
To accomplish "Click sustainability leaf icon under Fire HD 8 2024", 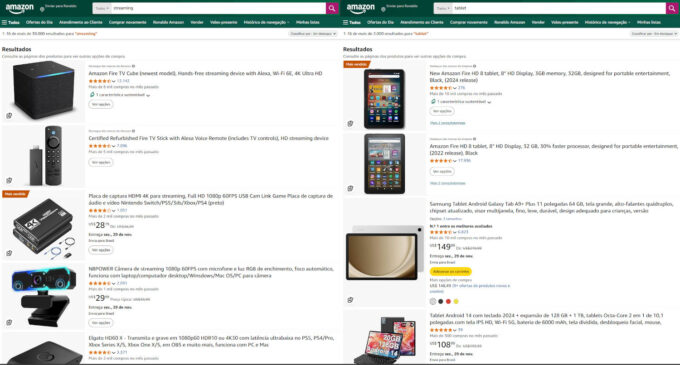I will [433, 101].
